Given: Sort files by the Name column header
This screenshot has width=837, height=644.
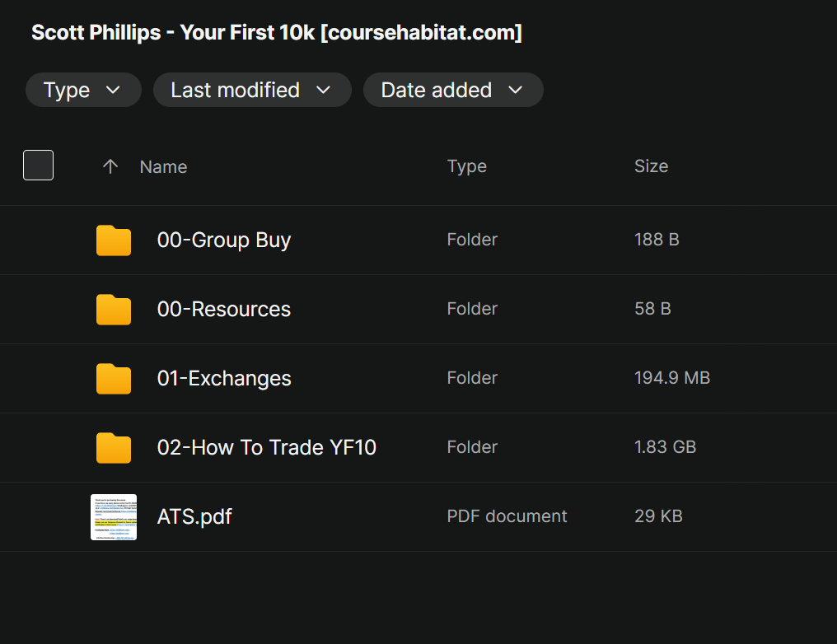Looking at the screenshot, I should (x=163, y=166).
